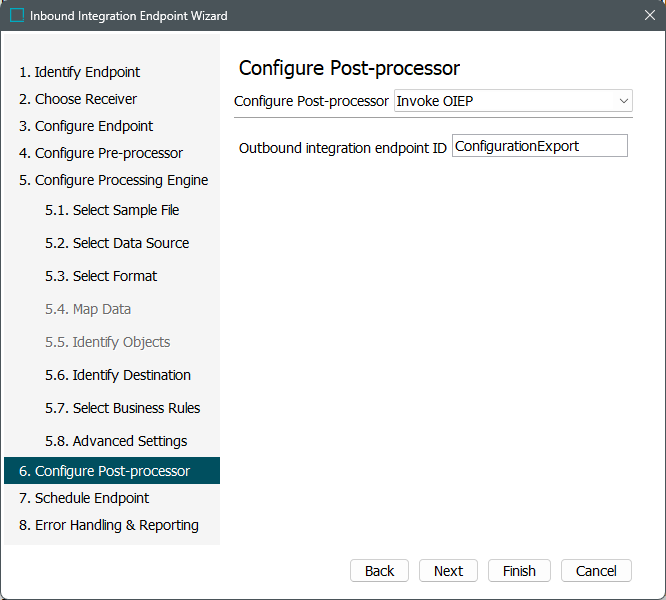Open step 3 Configure Endpoint
The image size is (666, 600).
coord(86,126)
